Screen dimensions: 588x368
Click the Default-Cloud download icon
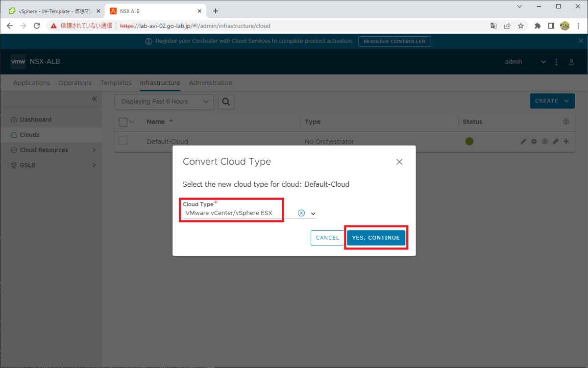click(x=544, y=142)
